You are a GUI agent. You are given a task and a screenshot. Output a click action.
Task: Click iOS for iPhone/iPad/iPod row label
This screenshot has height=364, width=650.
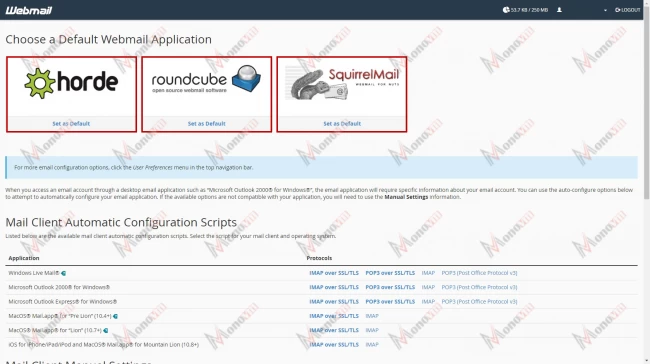tap(103, 345)
